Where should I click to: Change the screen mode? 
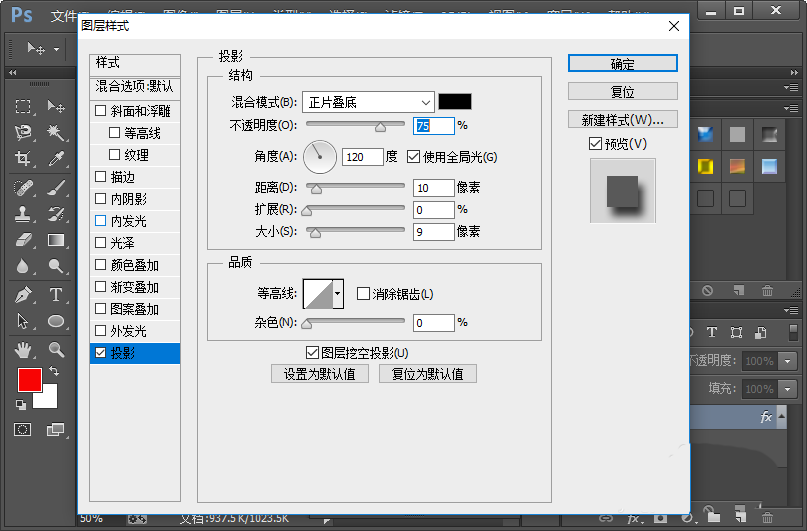point(55,429)
